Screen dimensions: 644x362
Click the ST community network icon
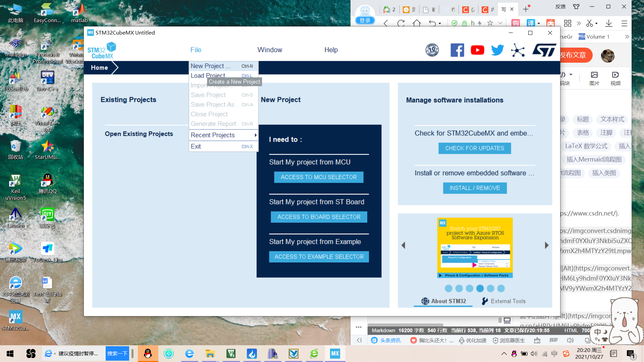[518, 50]
